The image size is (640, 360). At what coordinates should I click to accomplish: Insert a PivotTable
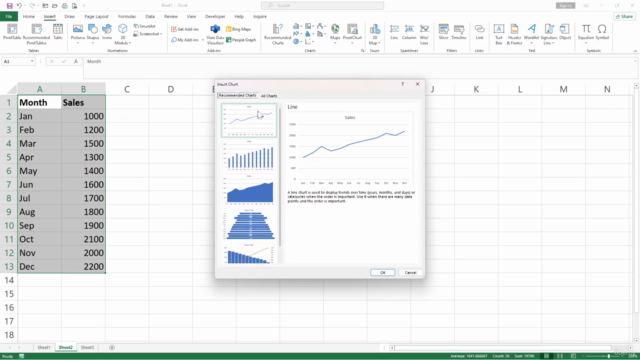click(12, 32)
